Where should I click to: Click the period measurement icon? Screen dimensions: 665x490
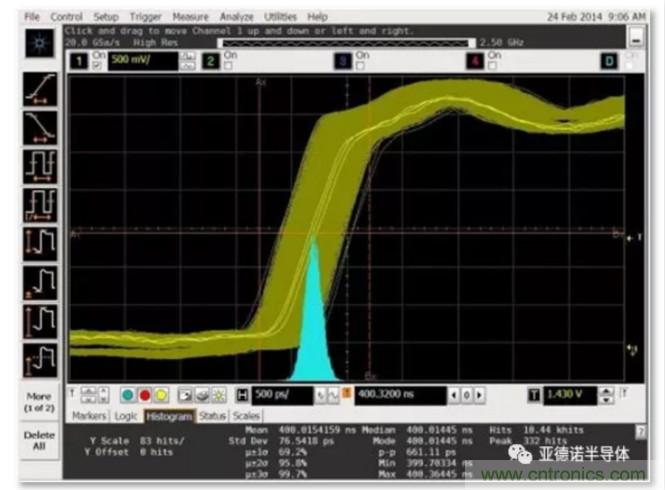40,166
